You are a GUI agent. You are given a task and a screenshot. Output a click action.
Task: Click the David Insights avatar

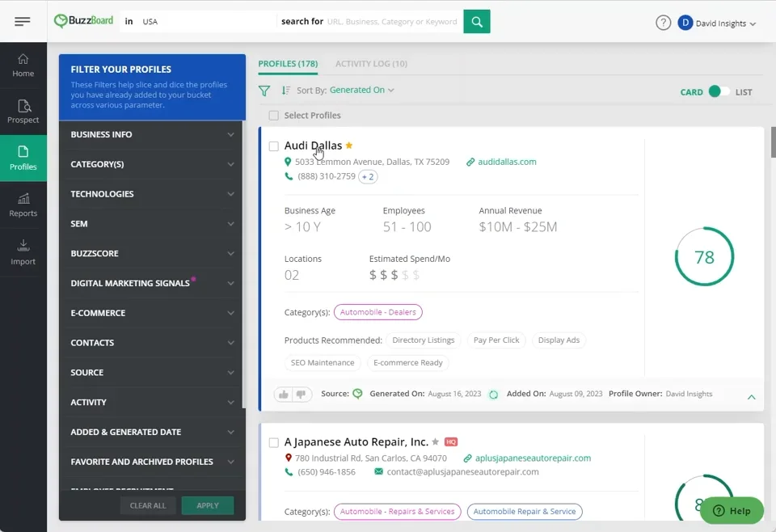point(685,23)
